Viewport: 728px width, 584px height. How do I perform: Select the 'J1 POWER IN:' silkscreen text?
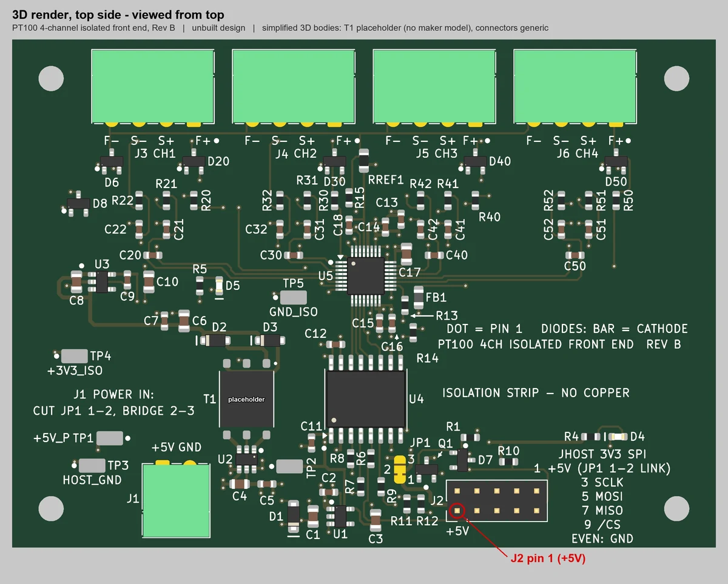pos(113,394)
